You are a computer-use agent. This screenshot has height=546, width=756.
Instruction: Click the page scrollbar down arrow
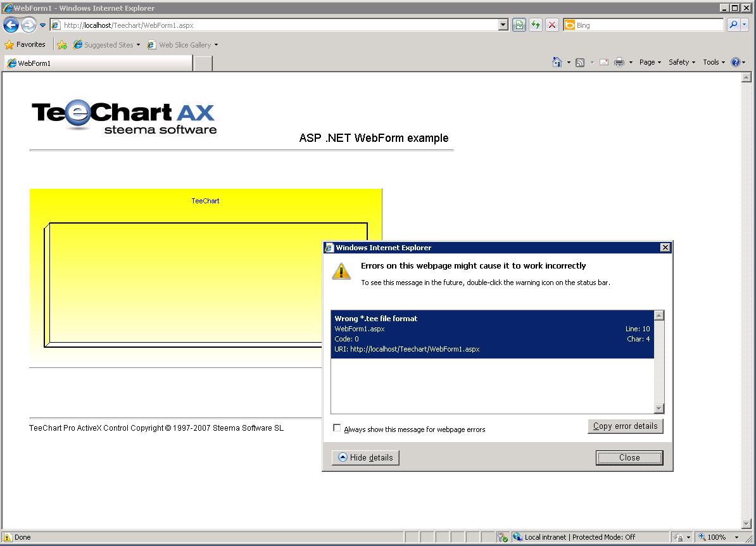[x=746, y=524]
